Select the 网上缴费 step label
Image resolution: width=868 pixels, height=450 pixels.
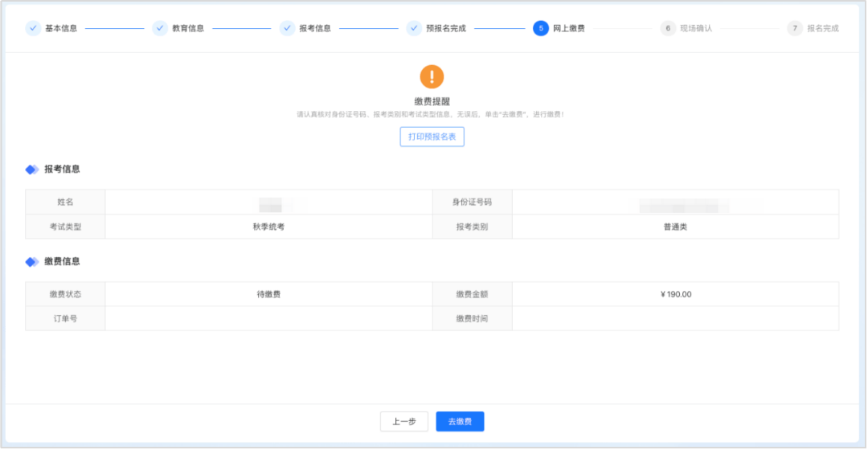point(569,28)
